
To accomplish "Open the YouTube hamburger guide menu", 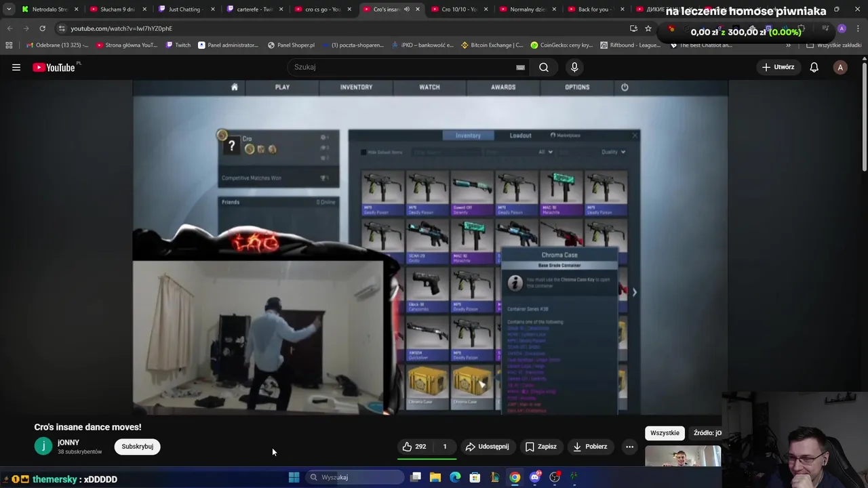I will (16, 67).
